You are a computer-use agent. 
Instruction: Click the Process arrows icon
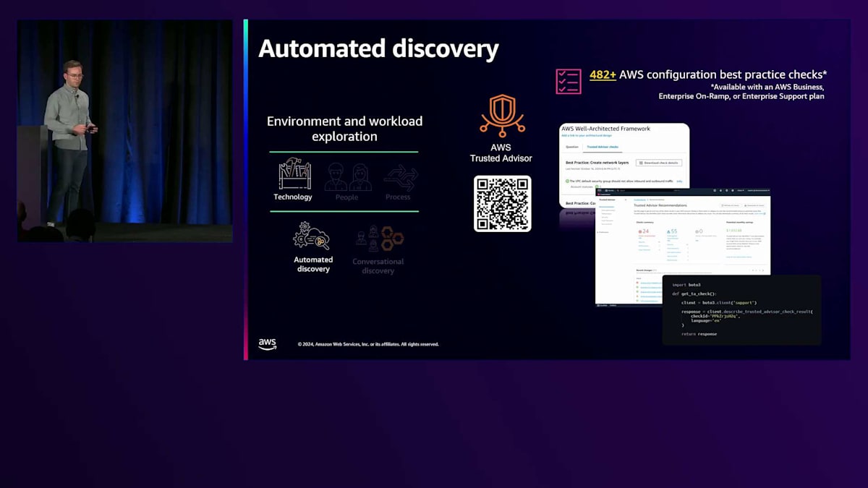pos(401,178)
